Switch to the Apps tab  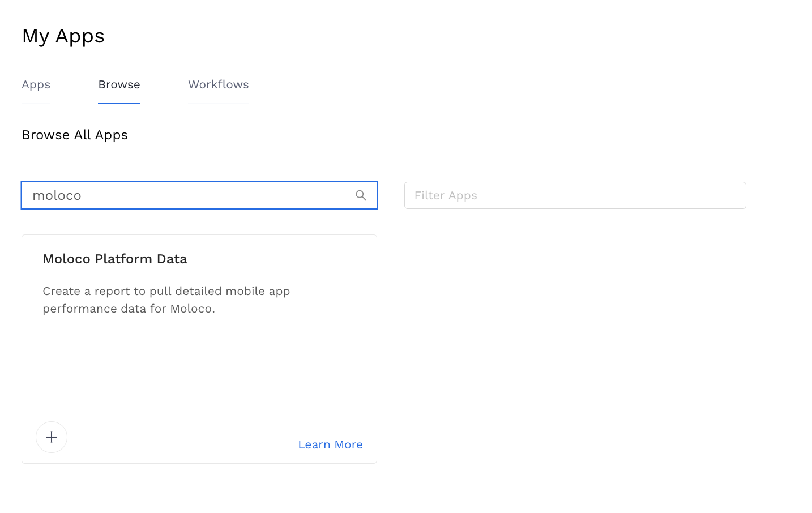click(36, 84)
